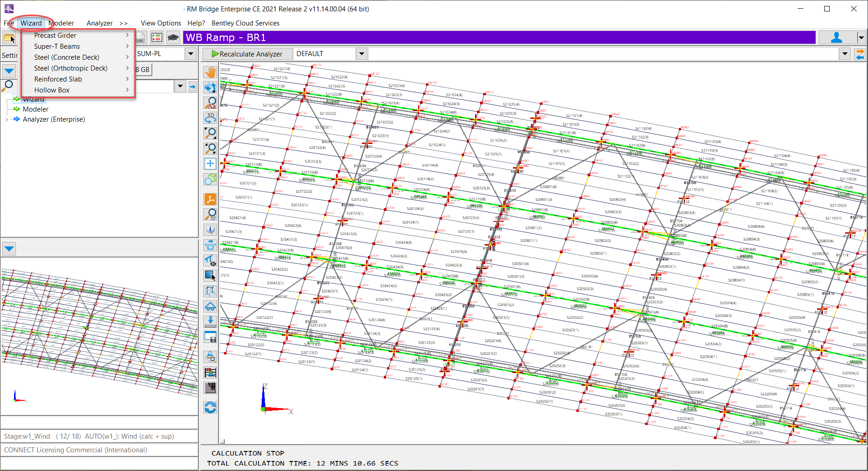Click the >> menu overflow chevrons
Viewport: 868px width, 471px height.
tap(124, 23)
